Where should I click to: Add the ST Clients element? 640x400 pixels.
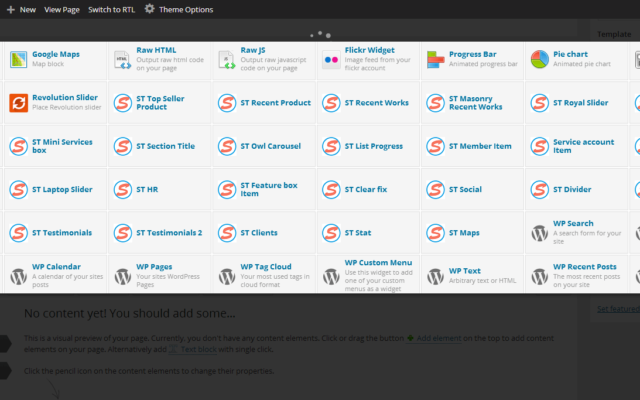coord(264,233)
